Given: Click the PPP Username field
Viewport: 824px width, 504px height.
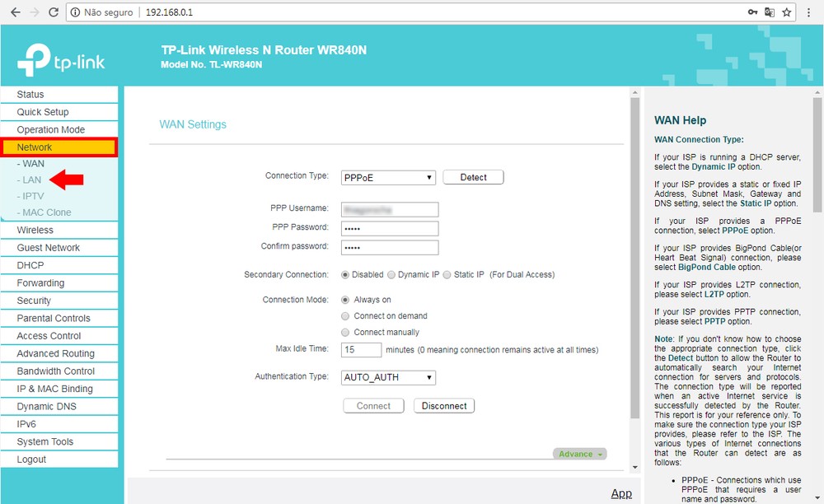Looking at the screenshot, I should (x=390, y=209).
